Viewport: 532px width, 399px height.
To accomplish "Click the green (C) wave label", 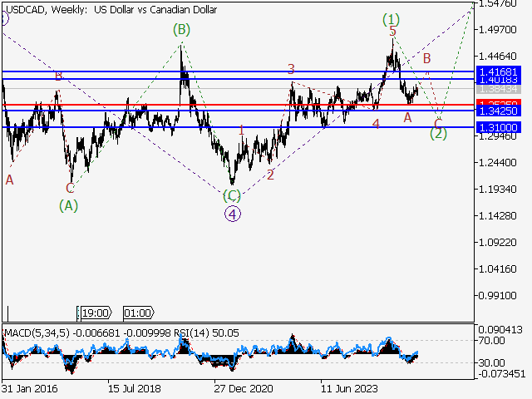I will pyautogui.click(x=233, y=195).
